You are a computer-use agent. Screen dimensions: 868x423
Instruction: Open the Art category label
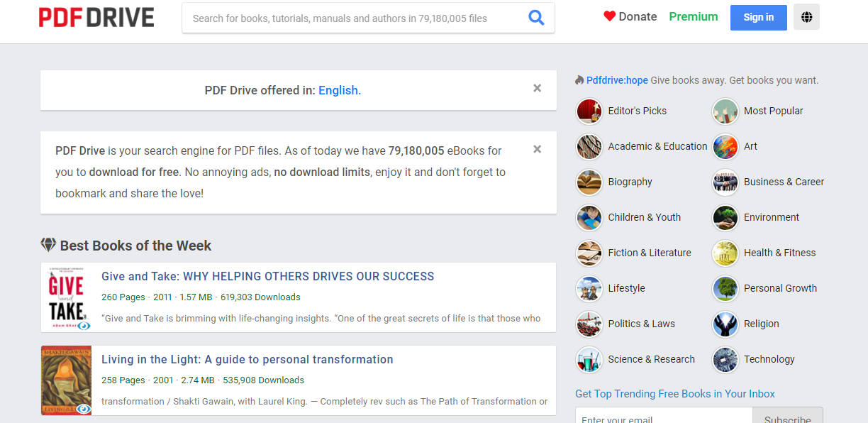tap(750, 146)
